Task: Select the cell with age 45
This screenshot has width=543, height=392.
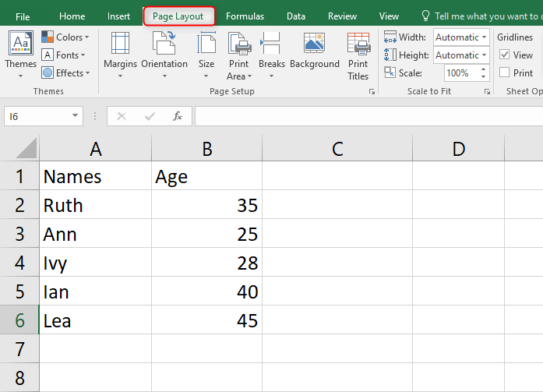Action: (206, 320)
